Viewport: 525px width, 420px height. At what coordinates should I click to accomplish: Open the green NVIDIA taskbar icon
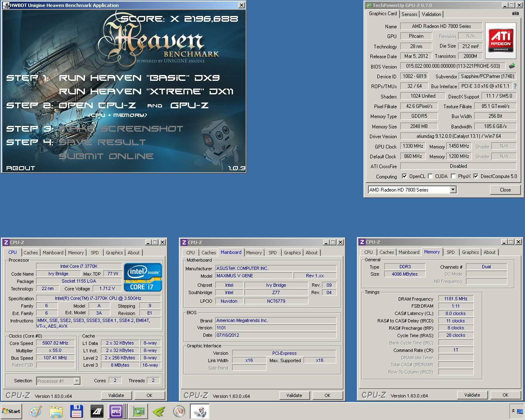click(x=159, y=411)
